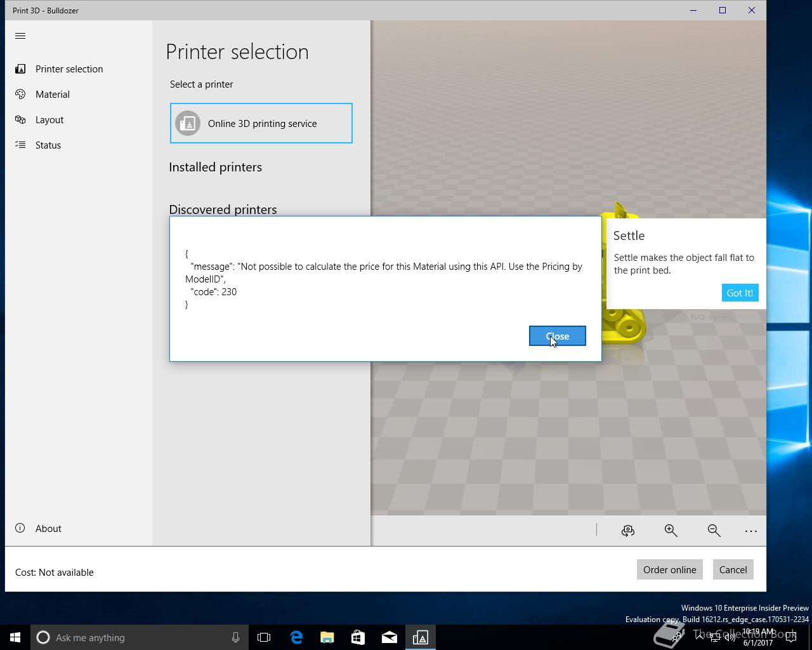
Task: Click the Status list icon
Action: [x=20, y=145]
